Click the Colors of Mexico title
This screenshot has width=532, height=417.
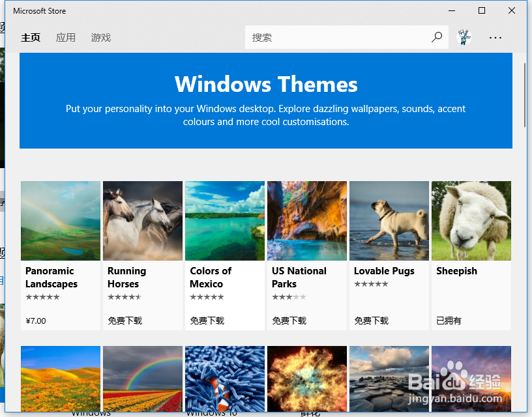(211, 278)
